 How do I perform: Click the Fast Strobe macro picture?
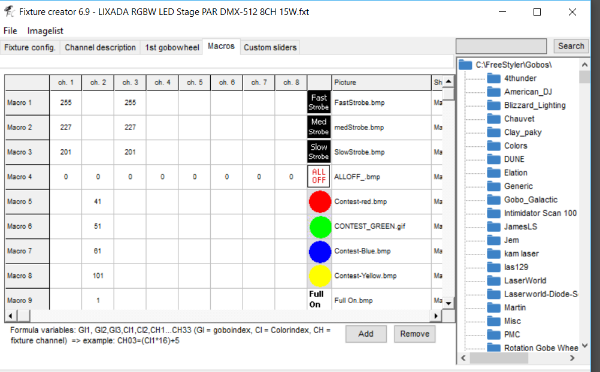[x=319, y=103]
